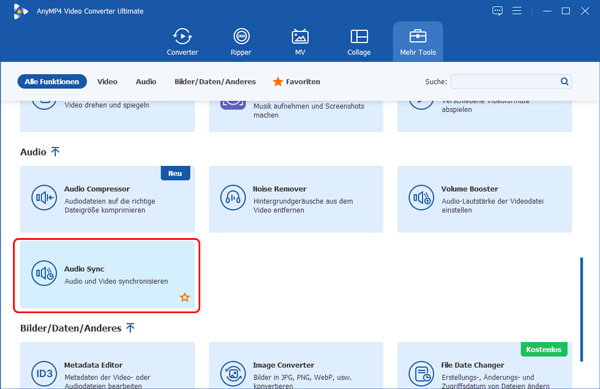Click the Converter circular arrow icon
Viewport: 600px width, 389px height.
182,36
